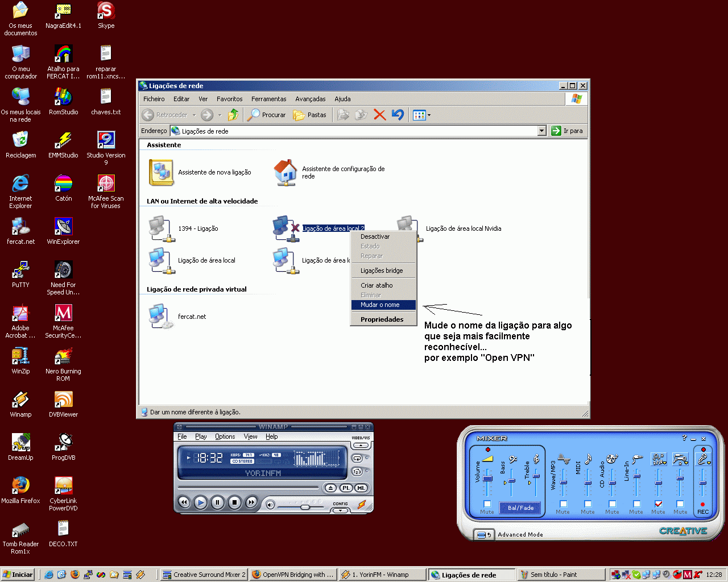Expand the Winamp CONFIG drawer arrow
This screenshot has height=582, width=728.
point(340,510)
